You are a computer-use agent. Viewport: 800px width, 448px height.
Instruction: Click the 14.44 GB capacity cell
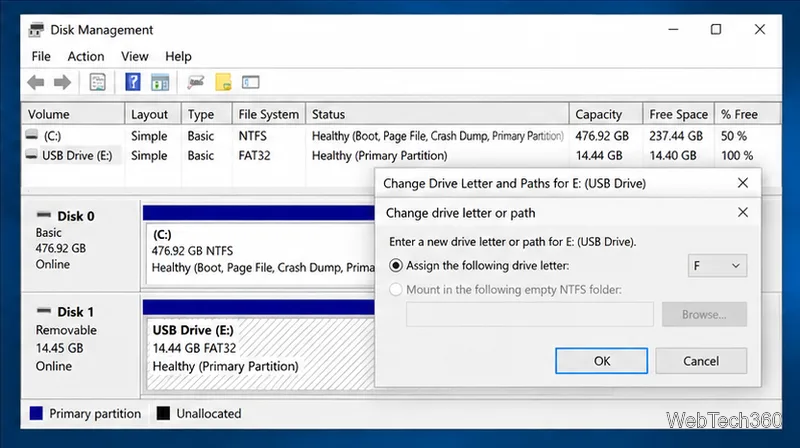pos(599,155)
